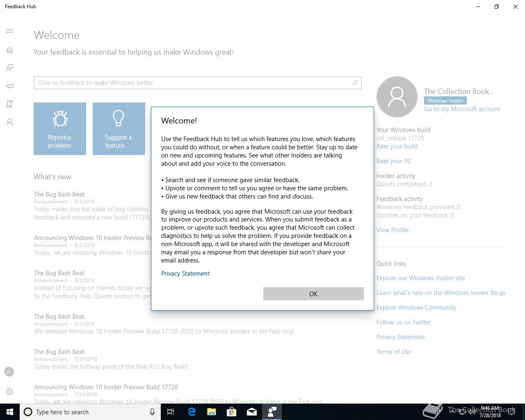The height and width of the screenshot is (420, 525).
Task: Open Explore Windows Community link
Action: pos(416,308)
